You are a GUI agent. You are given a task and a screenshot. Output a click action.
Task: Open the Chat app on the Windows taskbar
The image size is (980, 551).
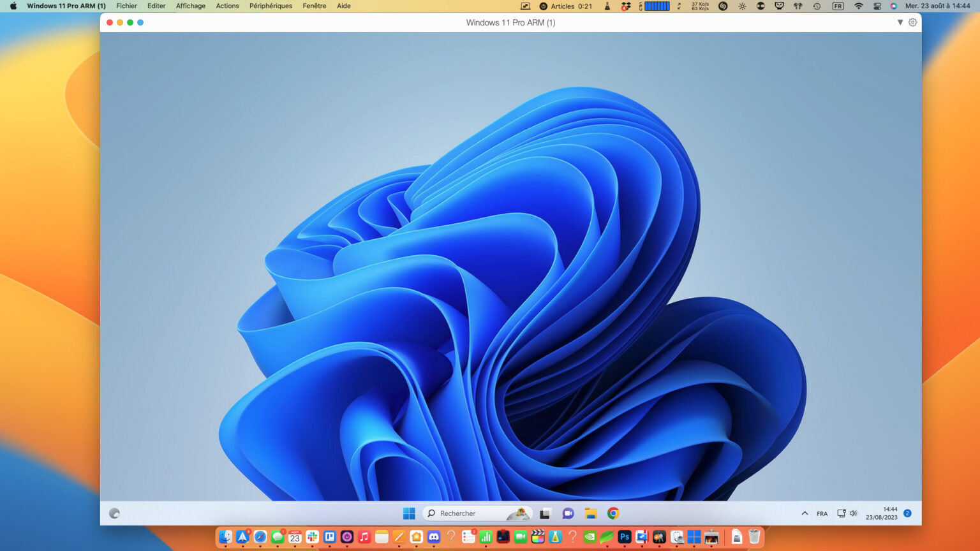tap(568, 513)
